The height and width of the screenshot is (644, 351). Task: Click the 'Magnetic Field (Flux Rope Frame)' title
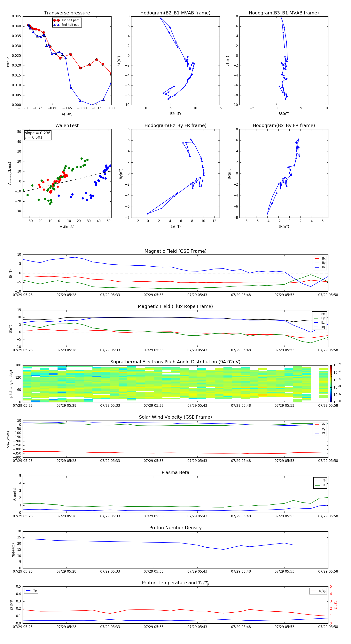coord(175,307)
